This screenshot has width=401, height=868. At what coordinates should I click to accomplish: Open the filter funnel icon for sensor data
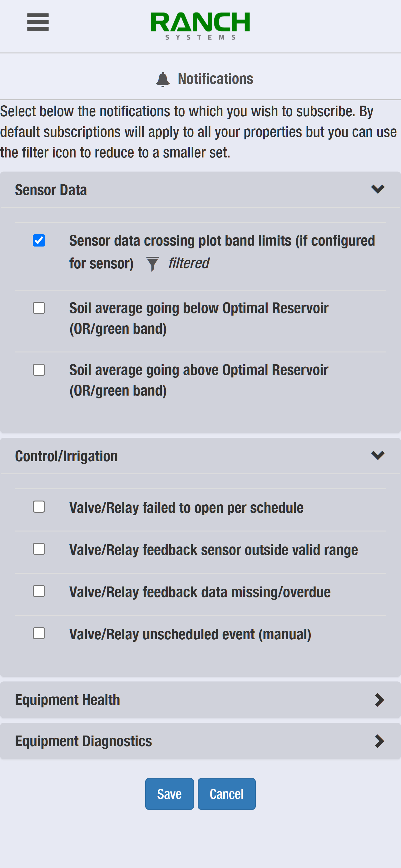(152, 264)
